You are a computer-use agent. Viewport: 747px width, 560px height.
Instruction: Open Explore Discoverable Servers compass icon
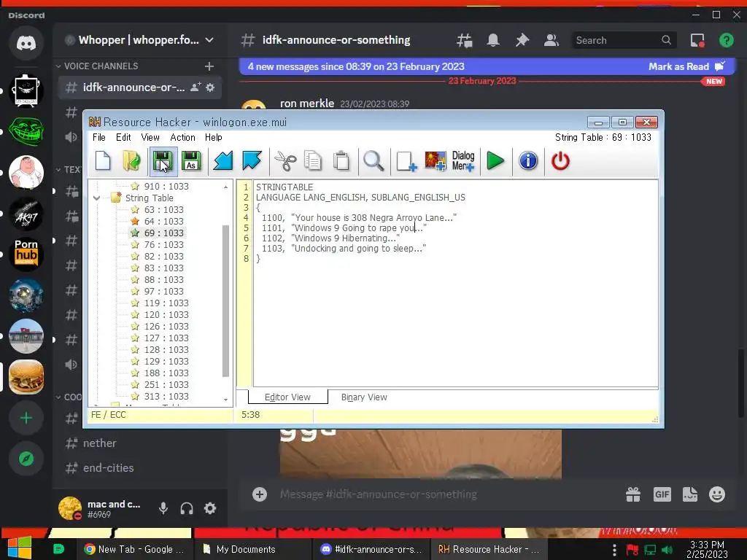click(26, 459)
